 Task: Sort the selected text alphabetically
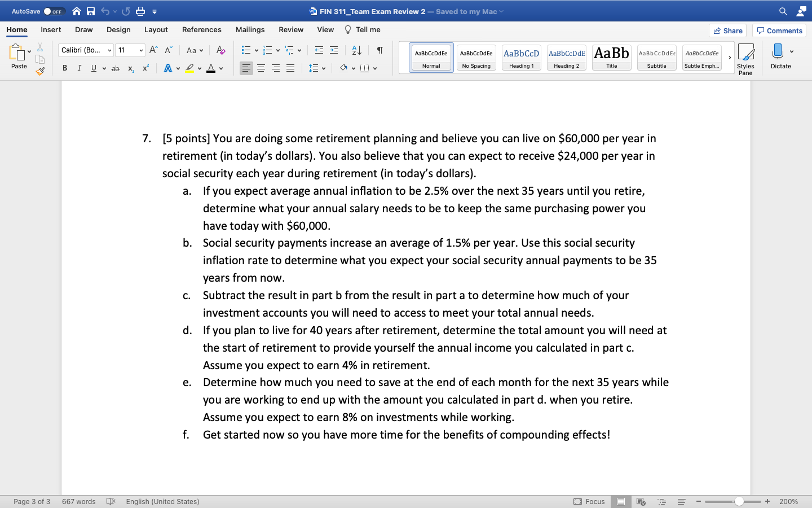[356, 50]
